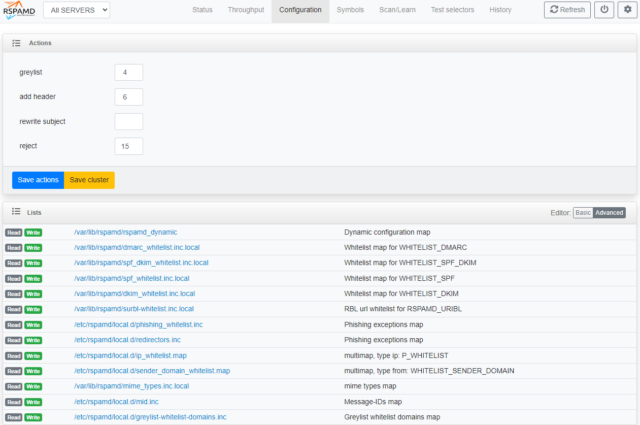
Task: Open the settings gear menu
Action: pos(627,10)
